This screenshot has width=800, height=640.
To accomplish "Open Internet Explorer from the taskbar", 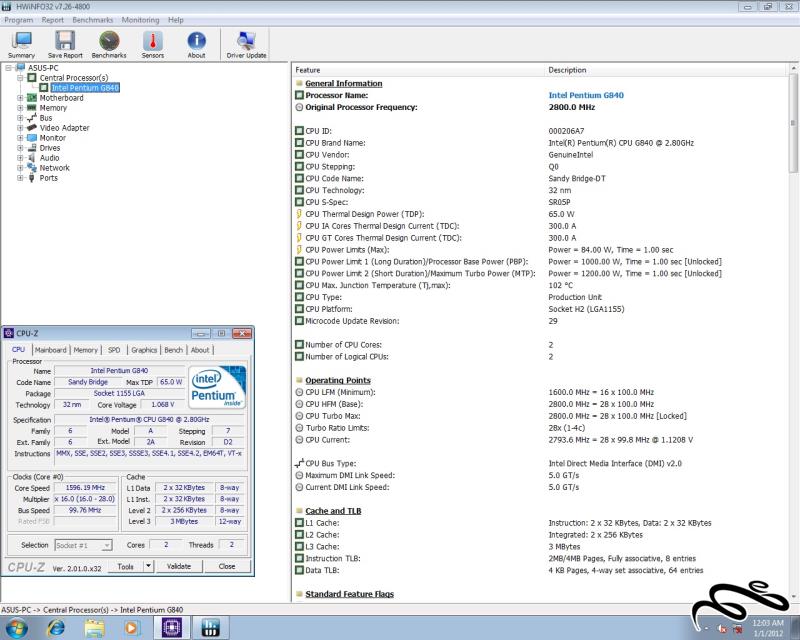I will pos(56,627).
